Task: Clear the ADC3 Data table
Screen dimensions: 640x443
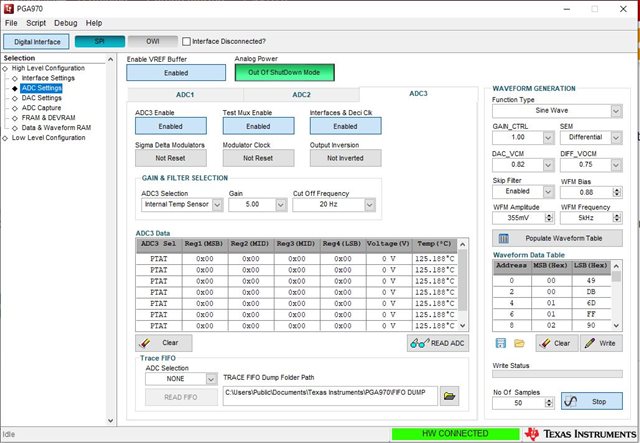Action: coord(164,343)
